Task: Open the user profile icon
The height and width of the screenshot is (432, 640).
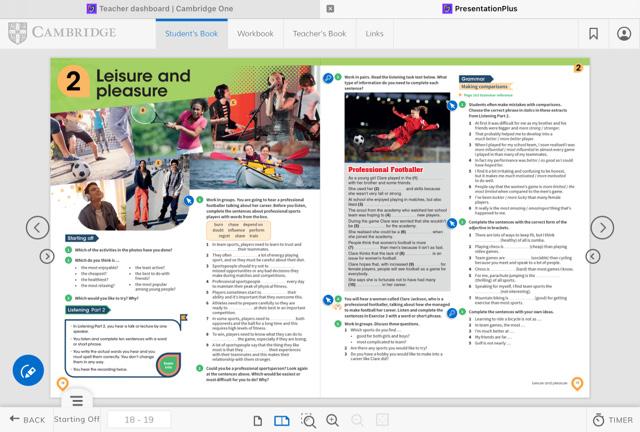Action: tap(624, 33)
